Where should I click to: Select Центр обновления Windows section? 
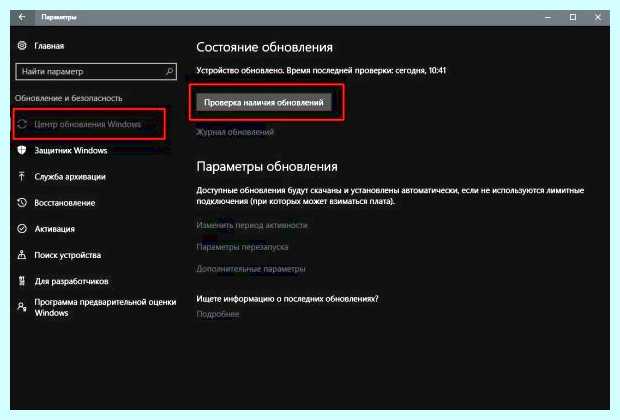[89, 124]
